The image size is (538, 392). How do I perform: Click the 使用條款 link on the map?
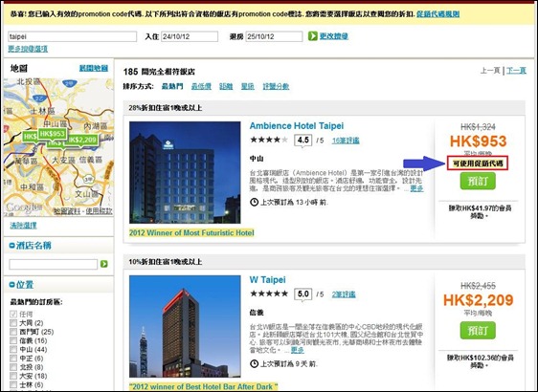99,211
